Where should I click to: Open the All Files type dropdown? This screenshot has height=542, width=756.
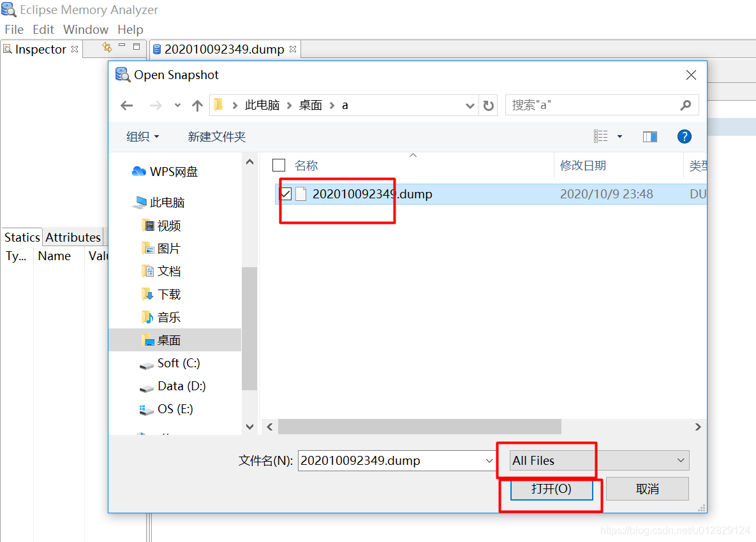[x=599, y=460]
